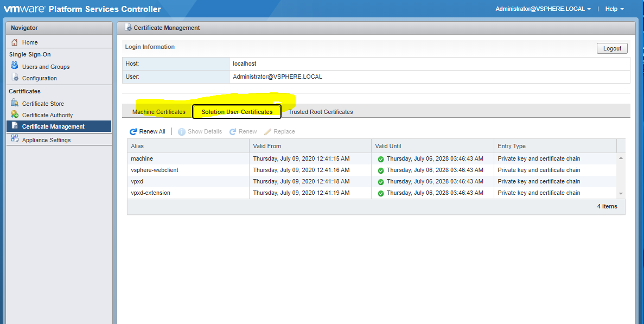Click Show Details label text
Image resolution: width=644 pixels, height=324 pixels.
click(205, 131)
